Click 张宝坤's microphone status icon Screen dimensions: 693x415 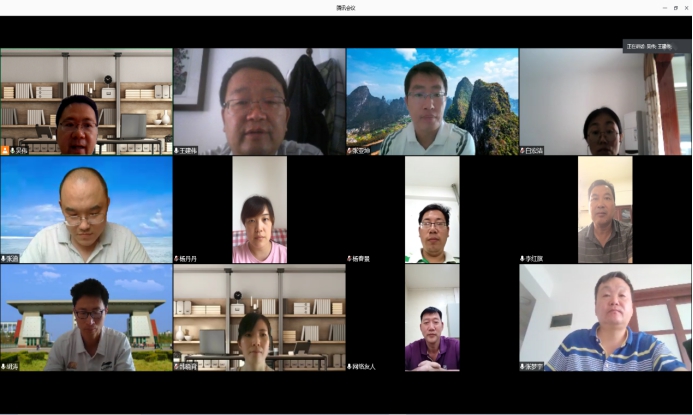pyautogui.click(x=350, y=150)
